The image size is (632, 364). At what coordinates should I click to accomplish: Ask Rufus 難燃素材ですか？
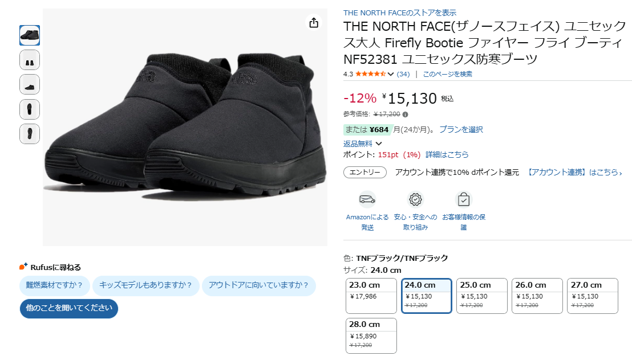[x=54, y=285]
